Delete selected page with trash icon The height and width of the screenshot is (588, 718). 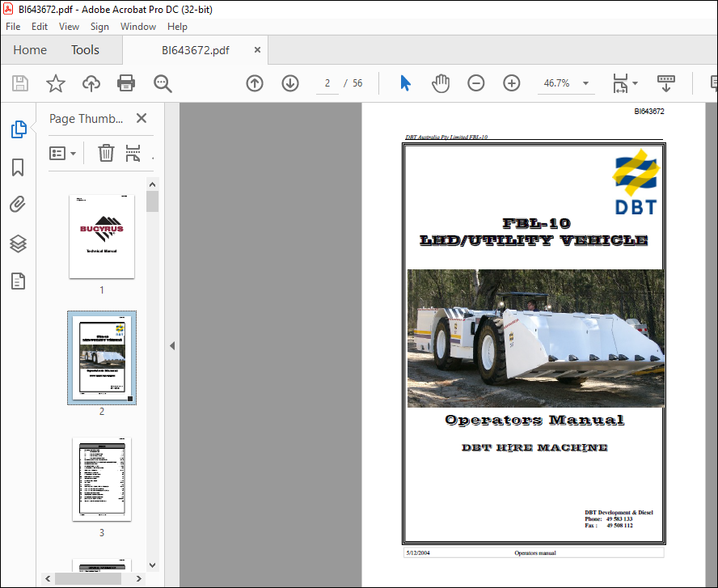106,153
